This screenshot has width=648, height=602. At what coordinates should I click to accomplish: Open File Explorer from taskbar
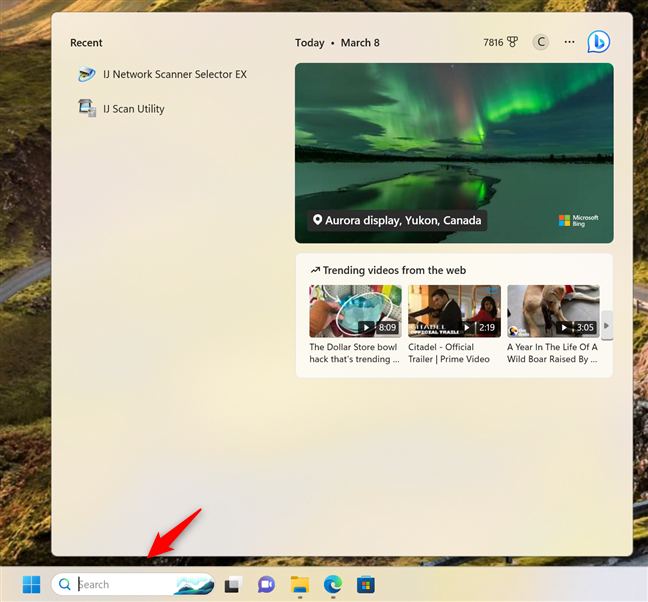[300, 584]
